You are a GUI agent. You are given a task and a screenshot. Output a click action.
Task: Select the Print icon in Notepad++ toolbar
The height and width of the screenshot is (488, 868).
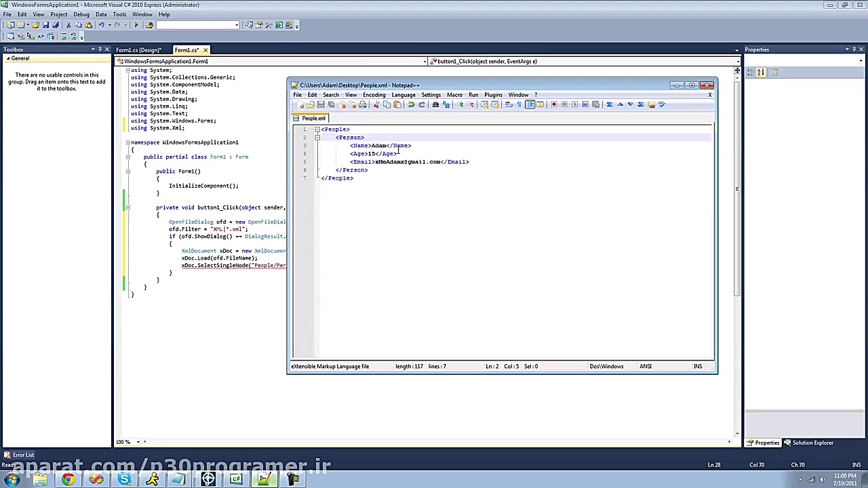[x=361, y=104]
